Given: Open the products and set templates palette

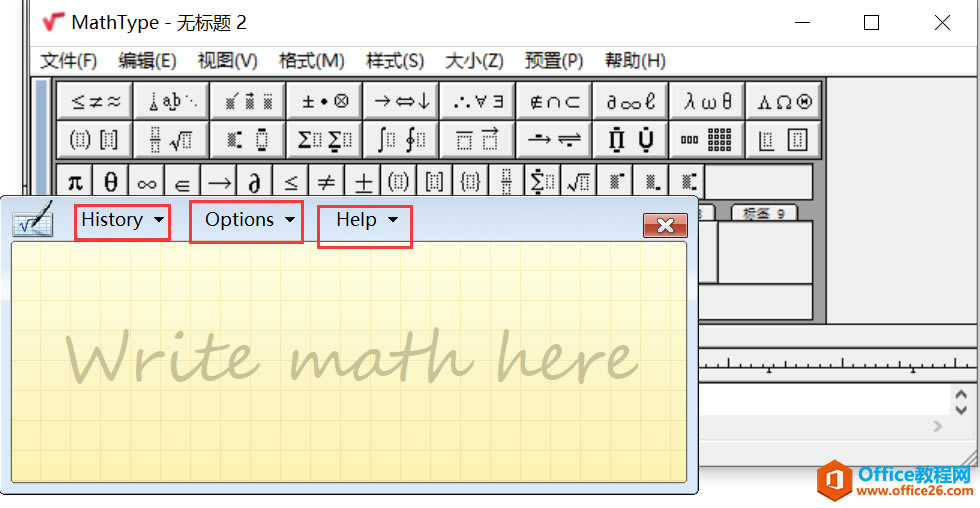Looking at the screenshot, I should click(x=631, y=139).
